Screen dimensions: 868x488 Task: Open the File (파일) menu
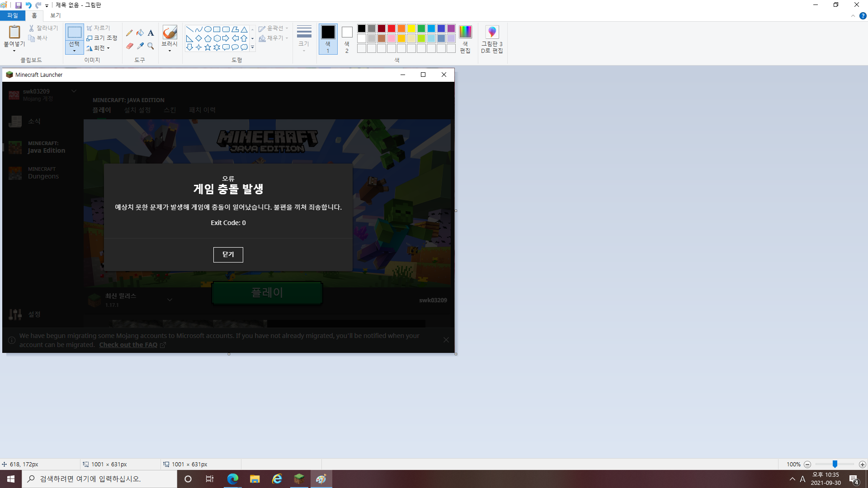tap(13, 15)
